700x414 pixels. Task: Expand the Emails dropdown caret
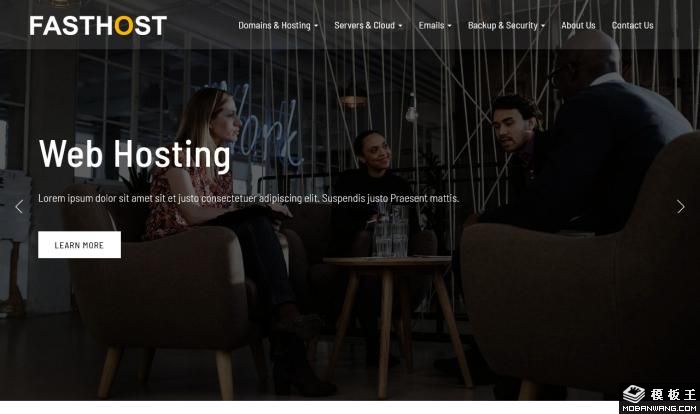pyautogui.click(x=450, y=26)
